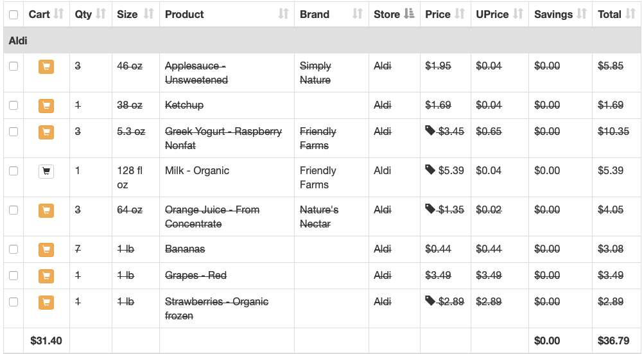Sort table by Store column
The image size is (644, 354).
[394, 14]
